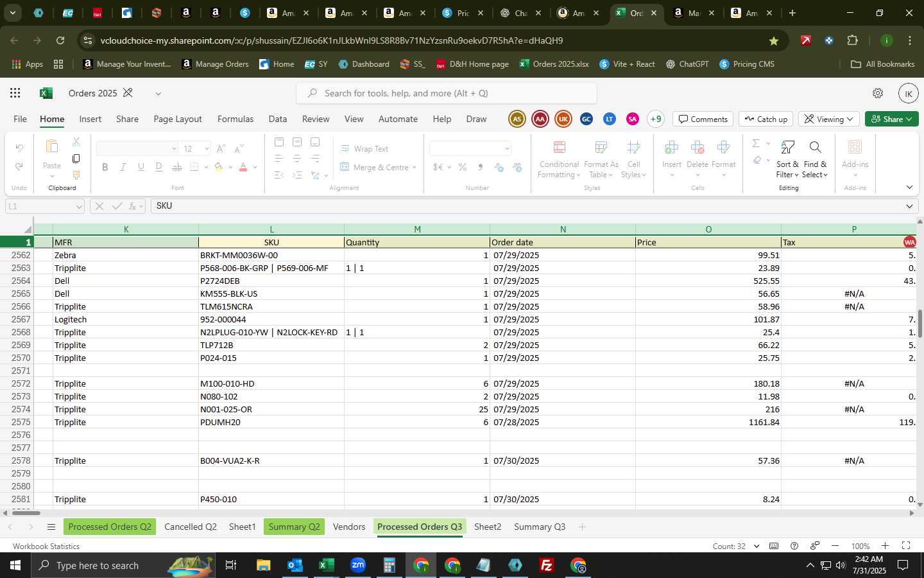Click the search for tools box

point(447,93)
